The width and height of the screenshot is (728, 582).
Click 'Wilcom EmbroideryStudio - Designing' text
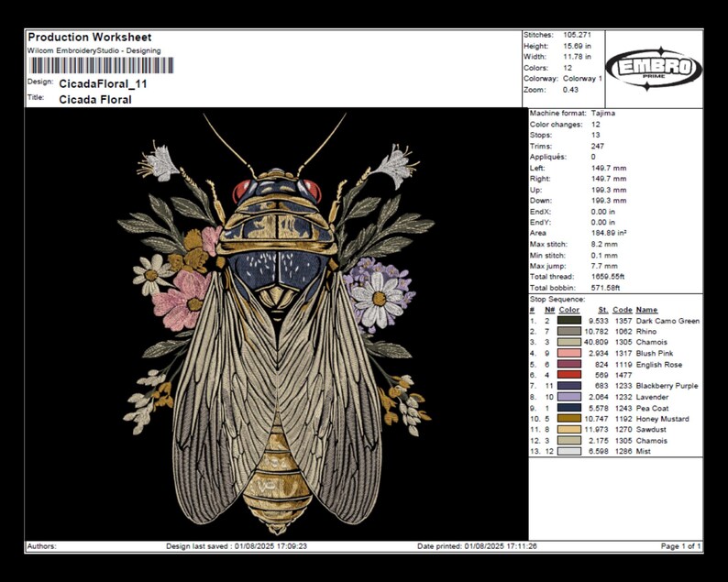click(x=94, y=50)
